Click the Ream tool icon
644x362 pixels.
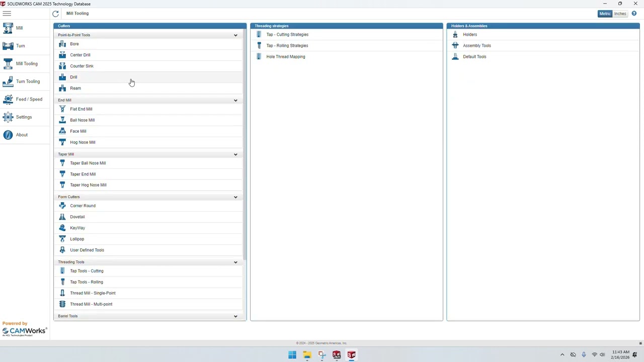(x=62, y=88)
